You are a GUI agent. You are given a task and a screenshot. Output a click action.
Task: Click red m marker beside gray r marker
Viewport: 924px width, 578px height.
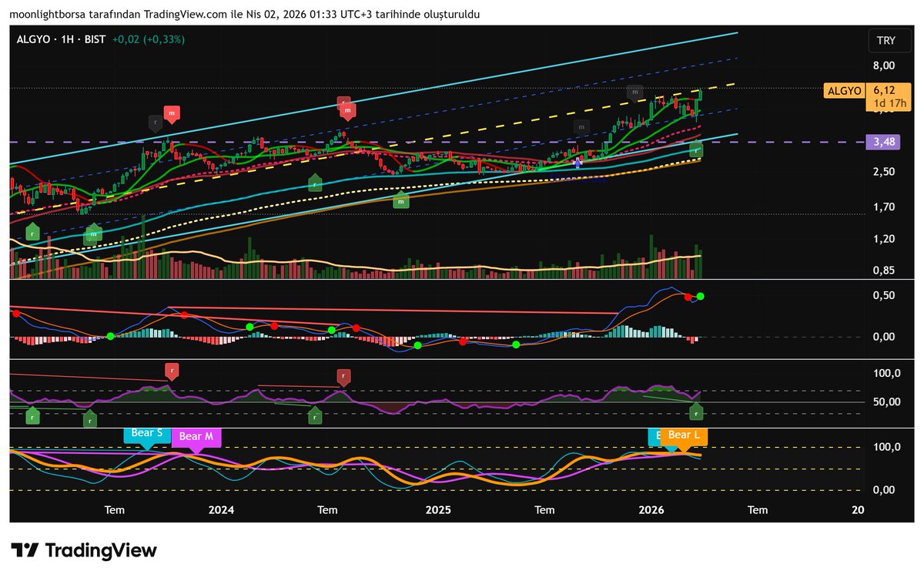click(x=172, y=113)
